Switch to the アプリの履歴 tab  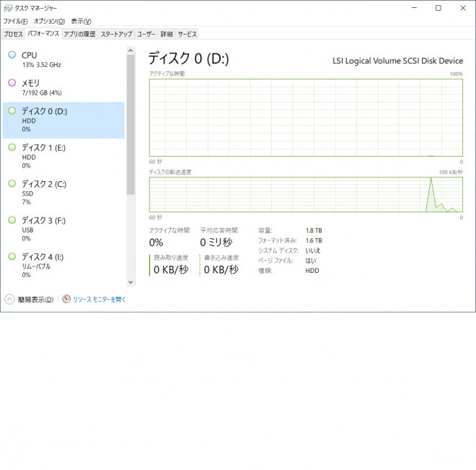[80, 34]
